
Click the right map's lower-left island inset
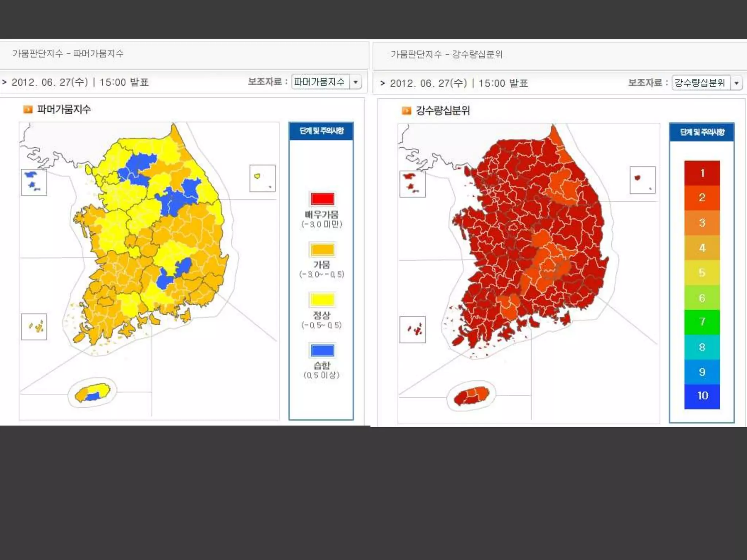point(413,330)
